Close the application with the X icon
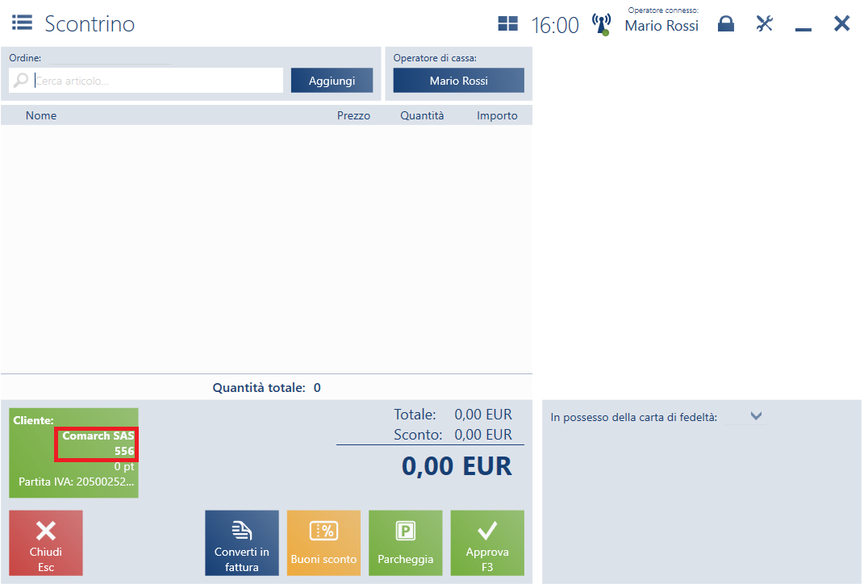 842,24
